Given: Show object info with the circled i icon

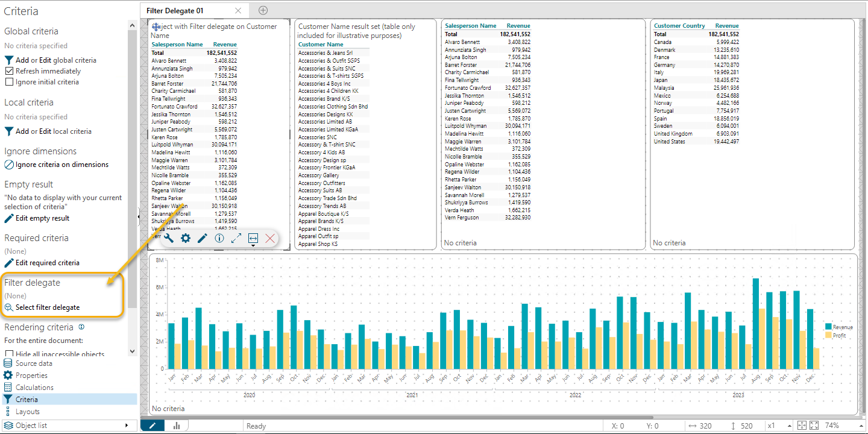Looking at the screenshot, I should tap(219, 238).
